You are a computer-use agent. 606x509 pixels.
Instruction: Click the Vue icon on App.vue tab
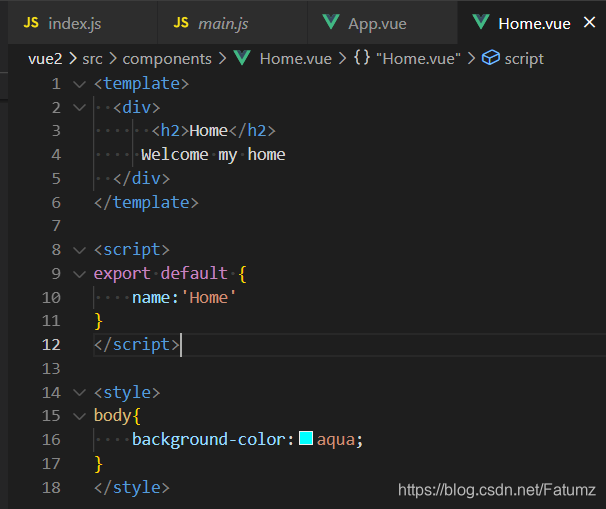pyautogui.click(x=331, y=22)
